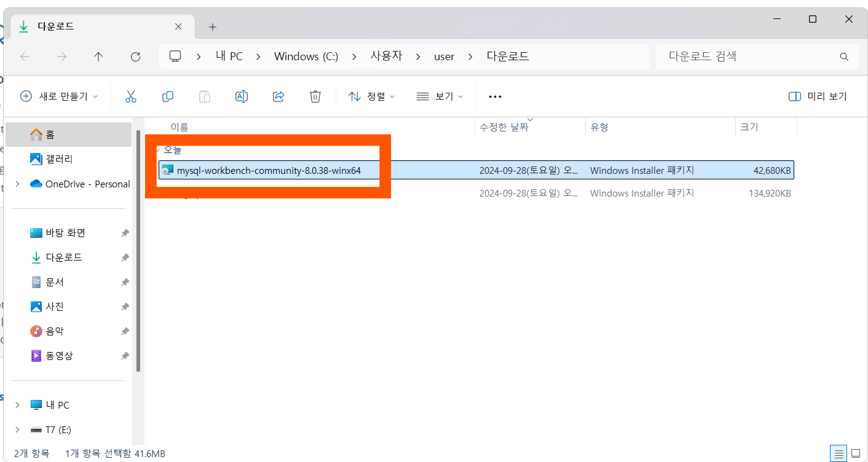Open the 새로 만들기 dropdown
The width and height of the screenshot is (868, 462).
pyautogui.click(x=59, y=96)
